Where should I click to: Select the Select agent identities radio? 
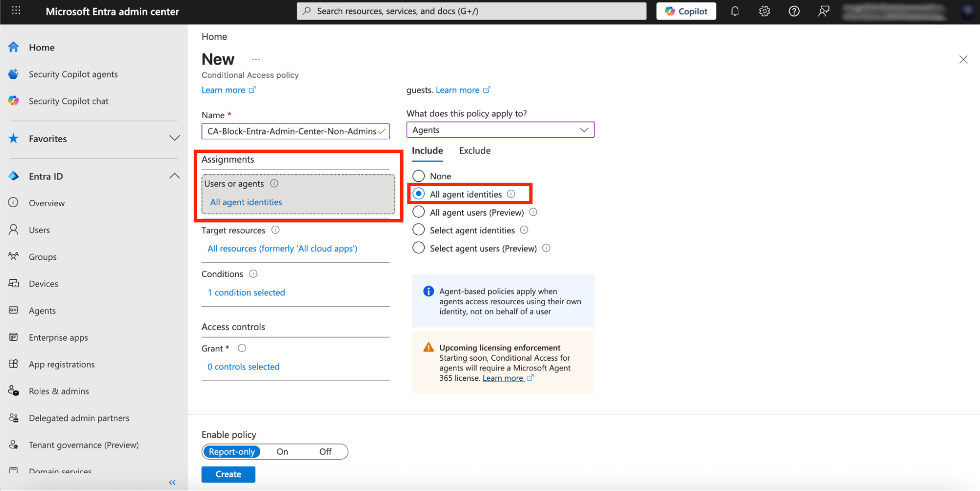(418, 230)
